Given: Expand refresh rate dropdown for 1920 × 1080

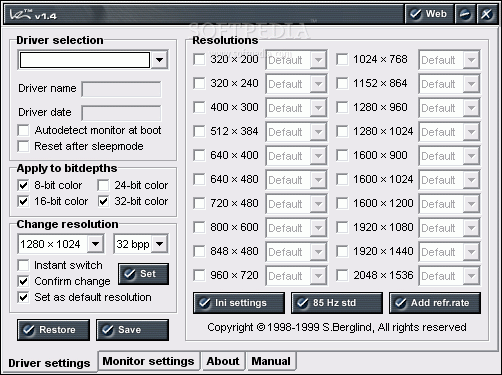Looking at the screenshot, I should 471,228.
